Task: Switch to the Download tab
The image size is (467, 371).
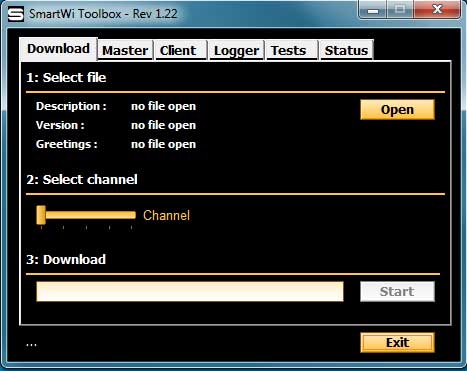Action: (x=58, y=49)
